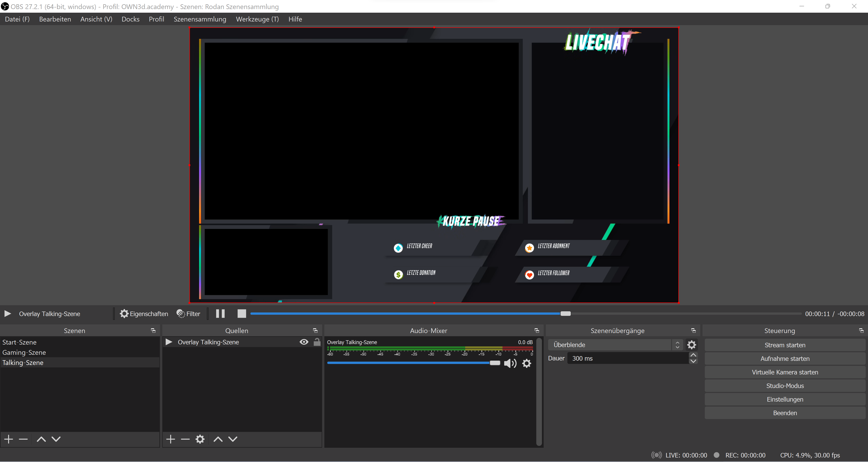Click the Stream starten button
Screen dimensions: 868x462
(785, 345)
